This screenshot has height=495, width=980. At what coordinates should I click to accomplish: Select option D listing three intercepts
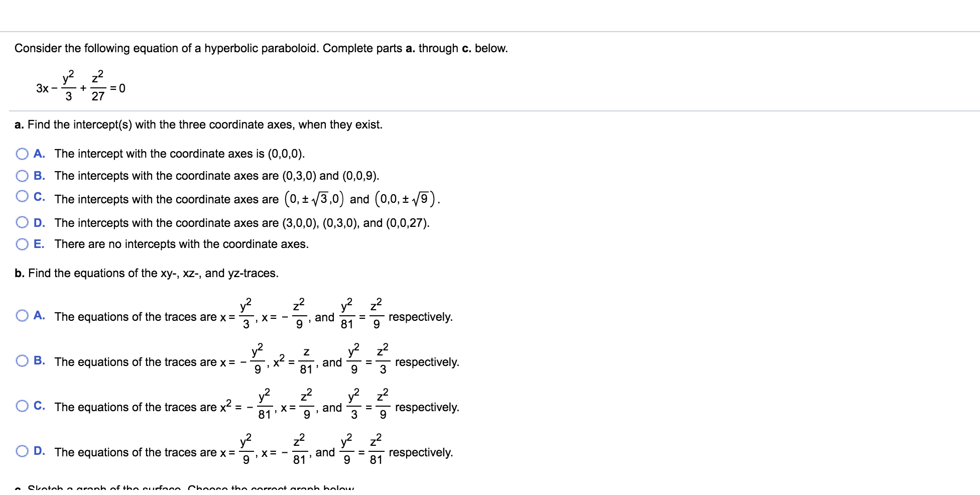point(22,223)
